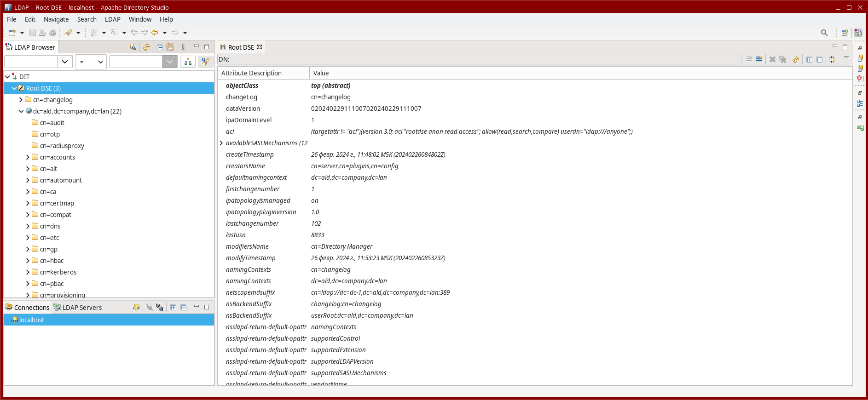The image size is (868, 400).
Task: Click New Connection icon in Connections panel
Action: 136,307
